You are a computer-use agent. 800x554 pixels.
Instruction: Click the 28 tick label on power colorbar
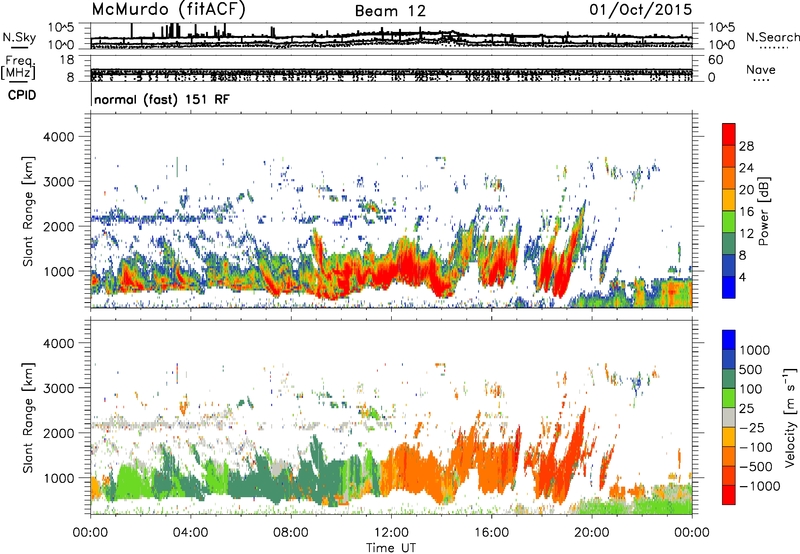pos(746,146)
